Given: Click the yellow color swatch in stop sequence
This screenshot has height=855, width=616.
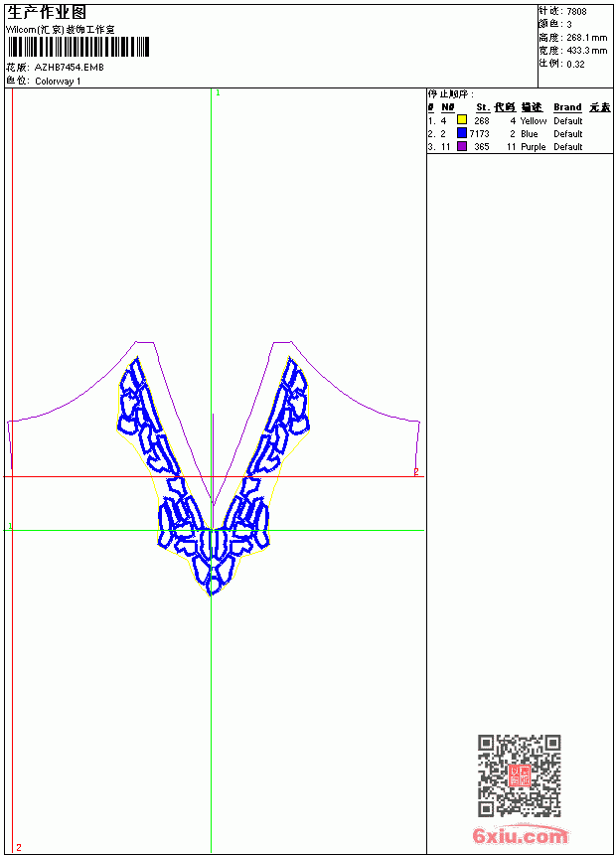Looking at the screenshot, I should coord(462,120).
